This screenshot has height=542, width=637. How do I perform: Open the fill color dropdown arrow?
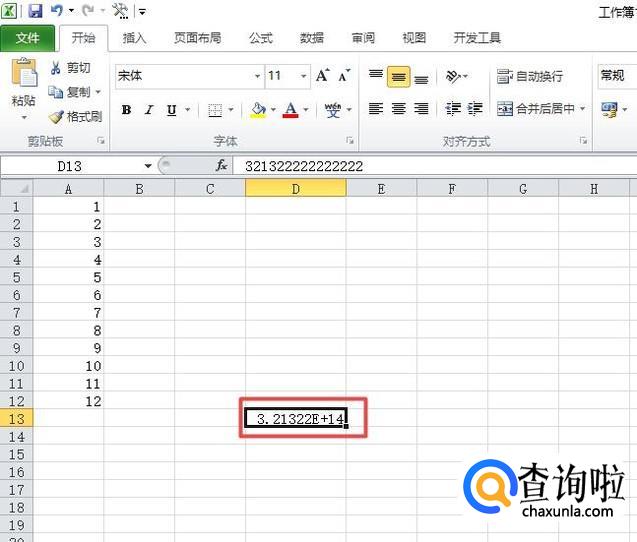click(x=273, y=109)
